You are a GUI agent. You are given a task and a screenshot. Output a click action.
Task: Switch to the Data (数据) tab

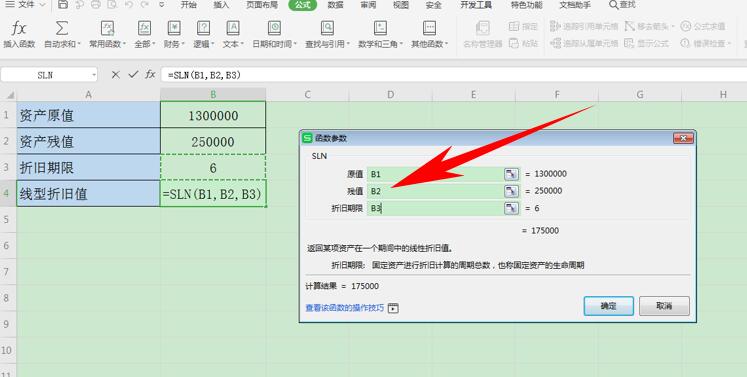point(335,5)
